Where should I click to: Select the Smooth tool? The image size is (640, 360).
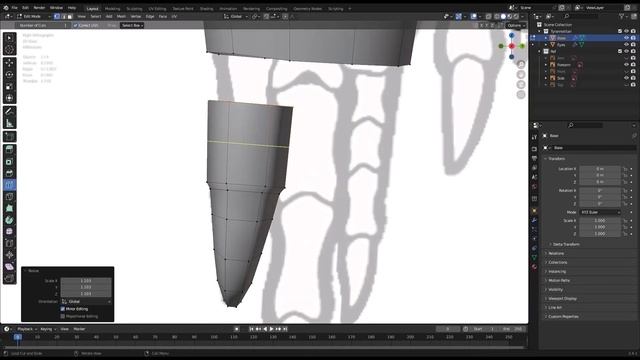click(x=9, y=231)
